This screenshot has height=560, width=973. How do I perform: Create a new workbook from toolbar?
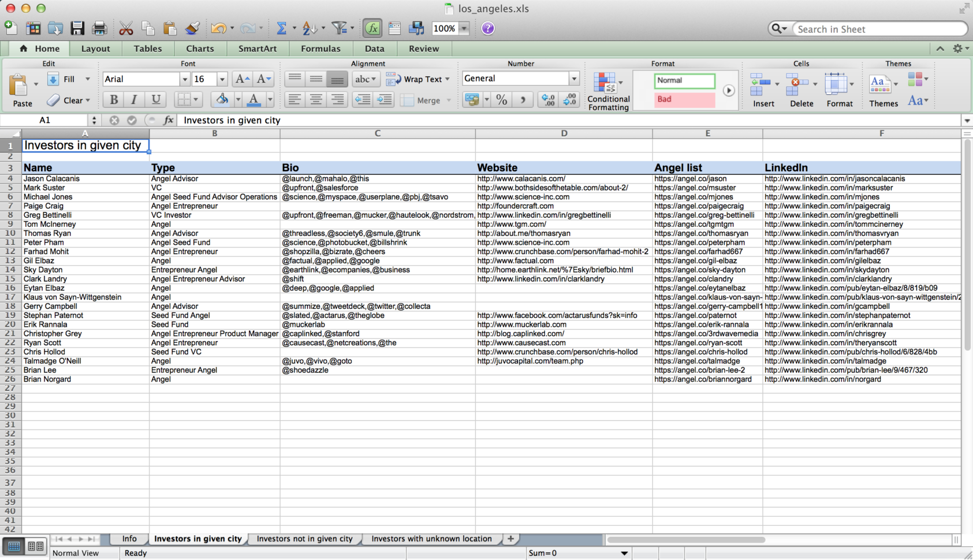[10, 28]
